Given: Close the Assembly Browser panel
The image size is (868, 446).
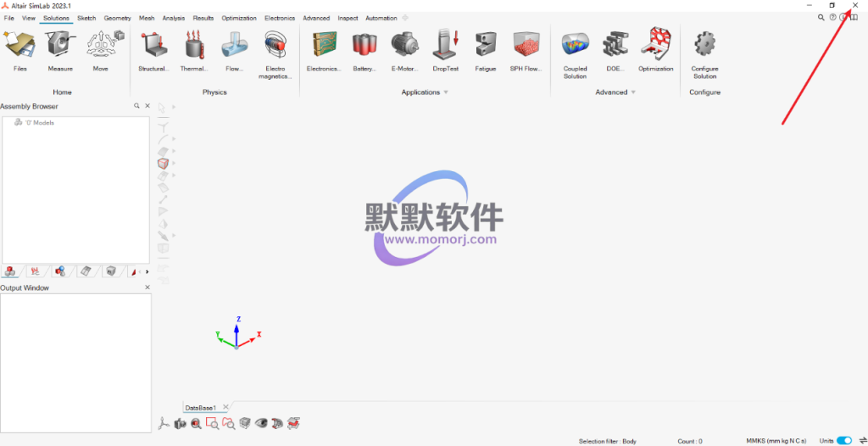Looking at the screenshot, I should [x=147, y=106].
